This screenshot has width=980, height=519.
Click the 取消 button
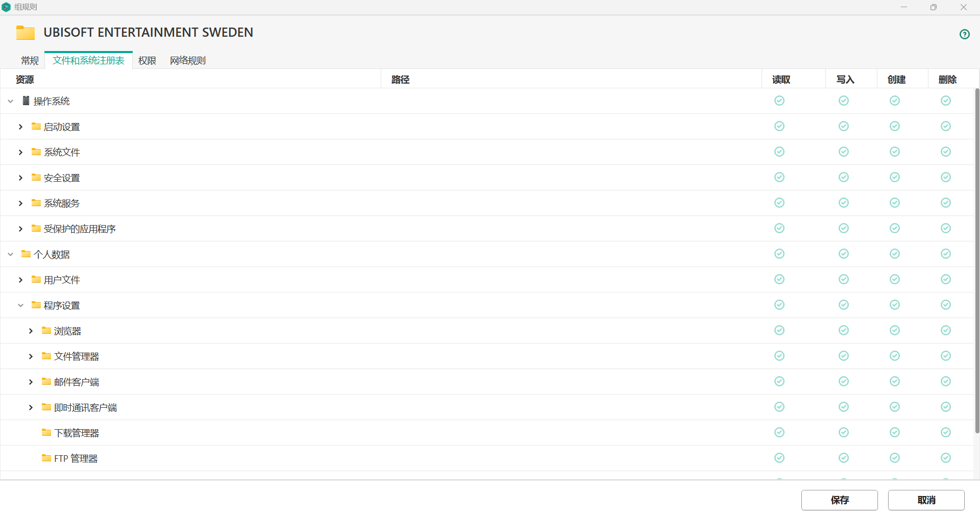(x=926, y=500)
